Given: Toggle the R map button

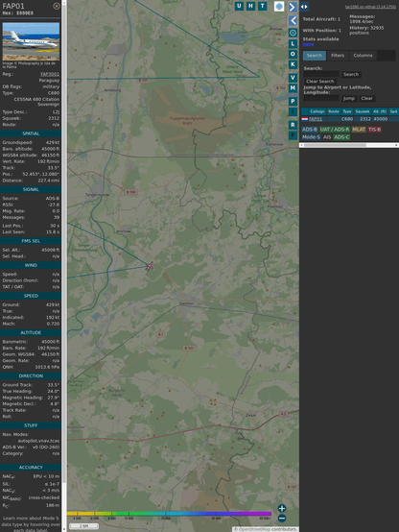Looking at the screenshot, I should pyautogui.click(x=293, y=125).
